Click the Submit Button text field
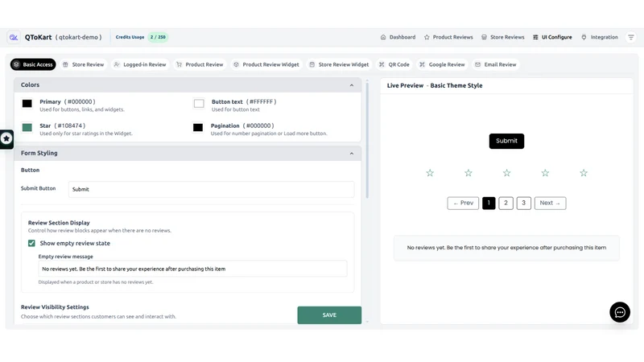Image resolution: width=644 pixels, height=362 pixels. click(x=211, y=189)
